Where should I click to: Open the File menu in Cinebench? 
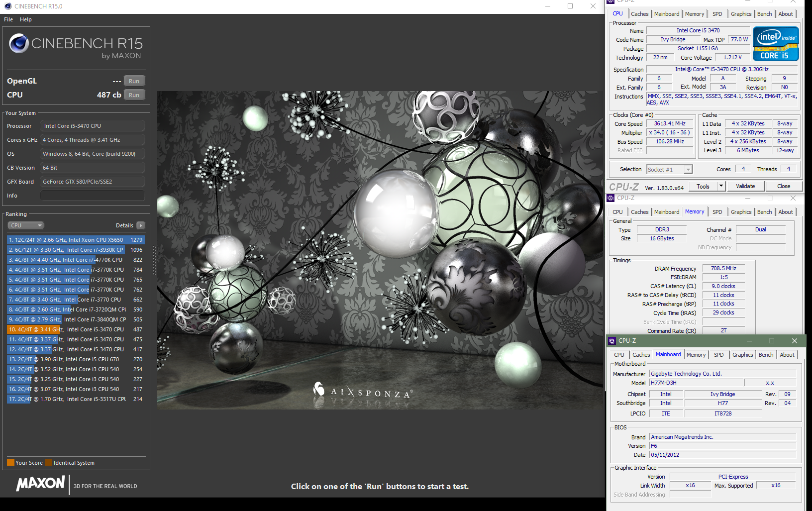(8, 19)
